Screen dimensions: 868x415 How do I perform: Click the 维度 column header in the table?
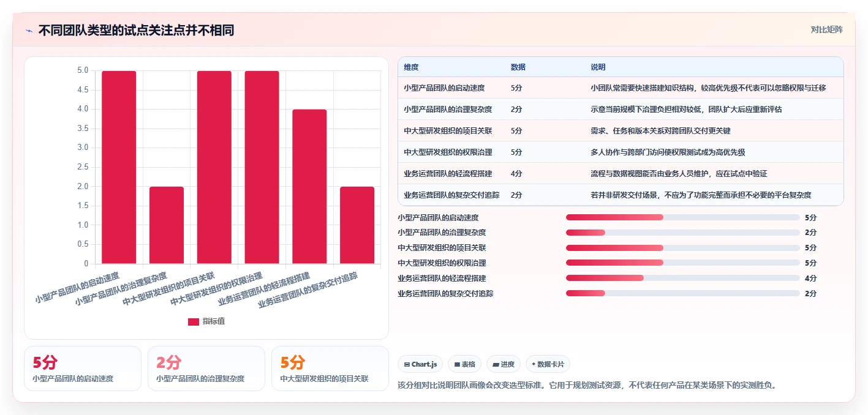(x=411, y=67)
